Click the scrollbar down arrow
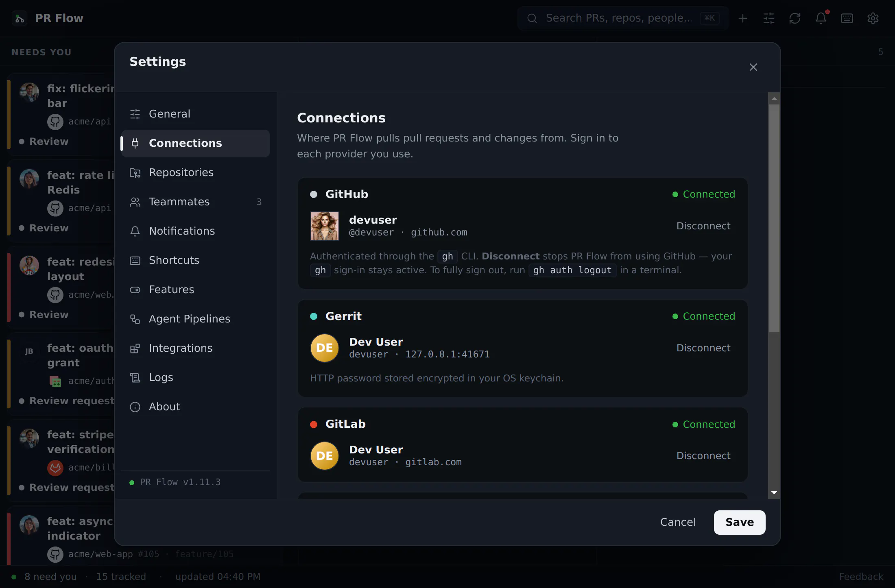Viewport: 895px width, 588px height. [x=774, y=493]
